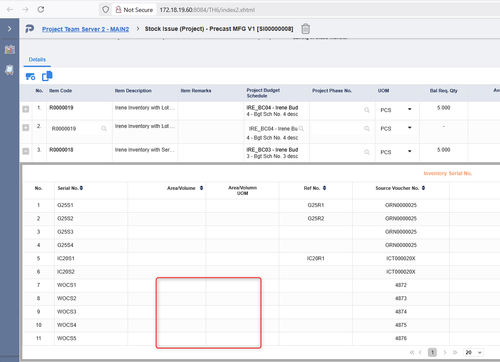This screenshot has height=362, width=500.
Task: Click Inventory Serial No. heading
Action: (x=448, y=173)
